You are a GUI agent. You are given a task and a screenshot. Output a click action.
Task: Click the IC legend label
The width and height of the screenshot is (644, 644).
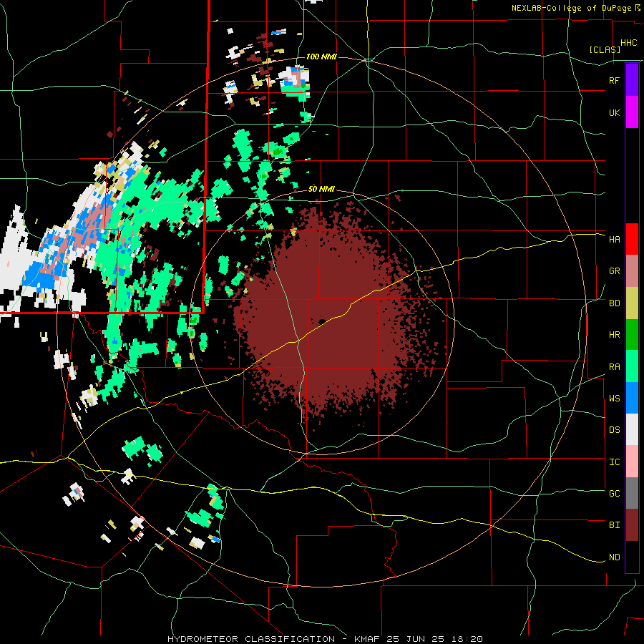tap(614, 462)
